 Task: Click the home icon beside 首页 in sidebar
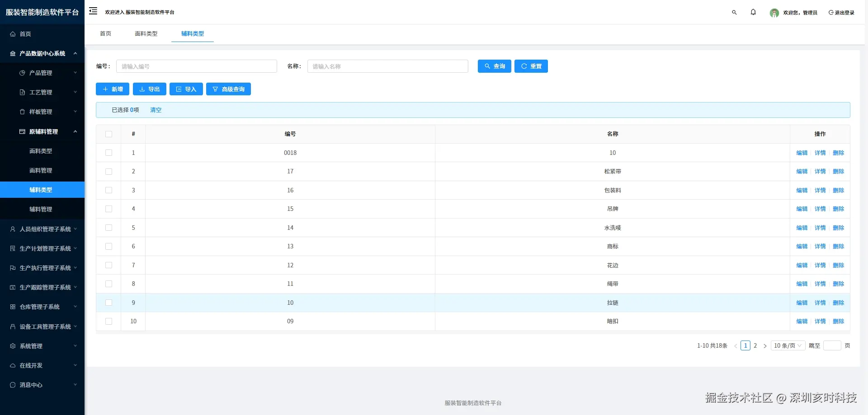(x=13, y=34)
